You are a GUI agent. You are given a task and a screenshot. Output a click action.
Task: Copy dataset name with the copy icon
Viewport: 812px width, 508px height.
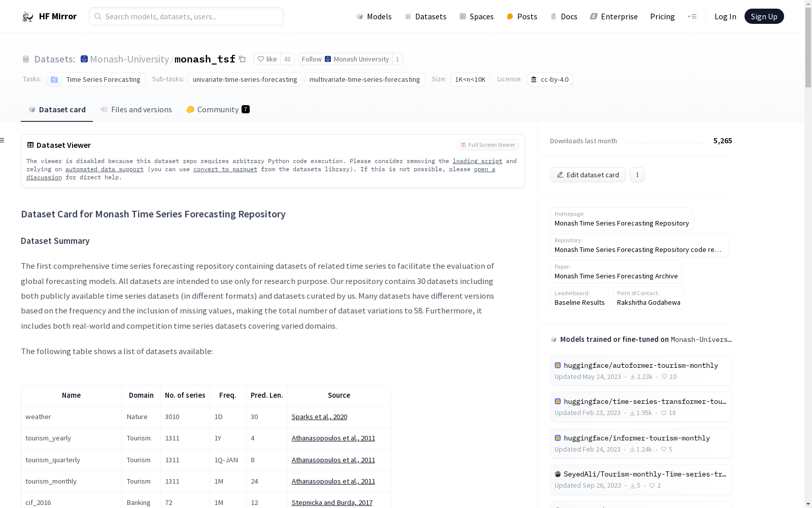click(243, 59)
